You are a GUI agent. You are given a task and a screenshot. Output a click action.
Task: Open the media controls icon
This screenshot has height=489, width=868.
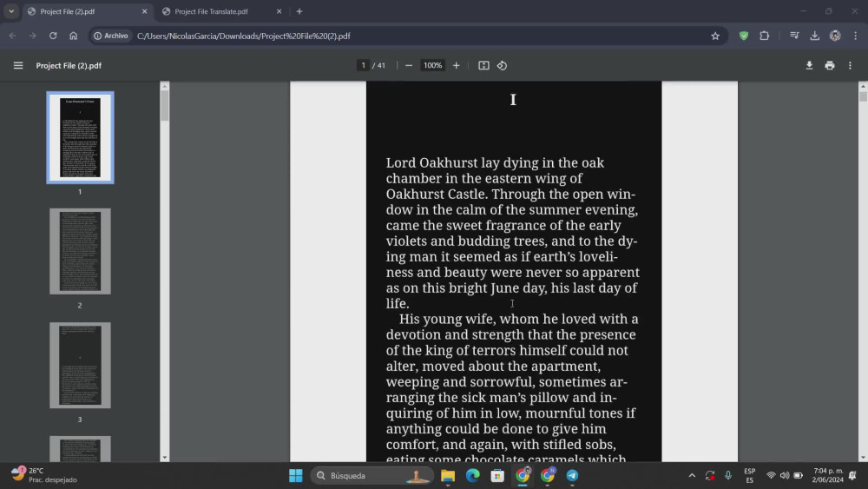(x=794, y=36)
